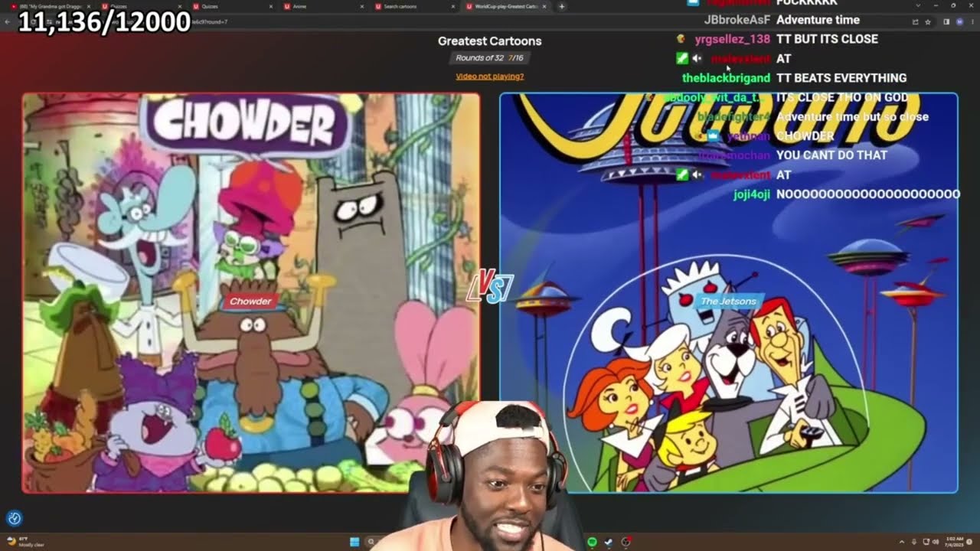
Task: Show hidden system tray icons
Action: [x=901, y=542]
